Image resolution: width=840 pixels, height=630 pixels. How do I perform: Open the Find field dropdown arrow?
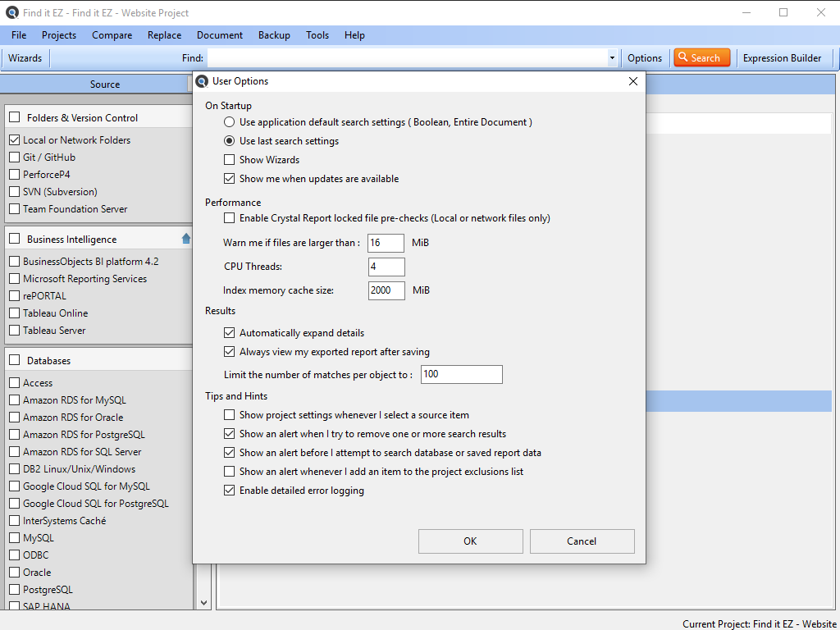[x=612, y=58]
